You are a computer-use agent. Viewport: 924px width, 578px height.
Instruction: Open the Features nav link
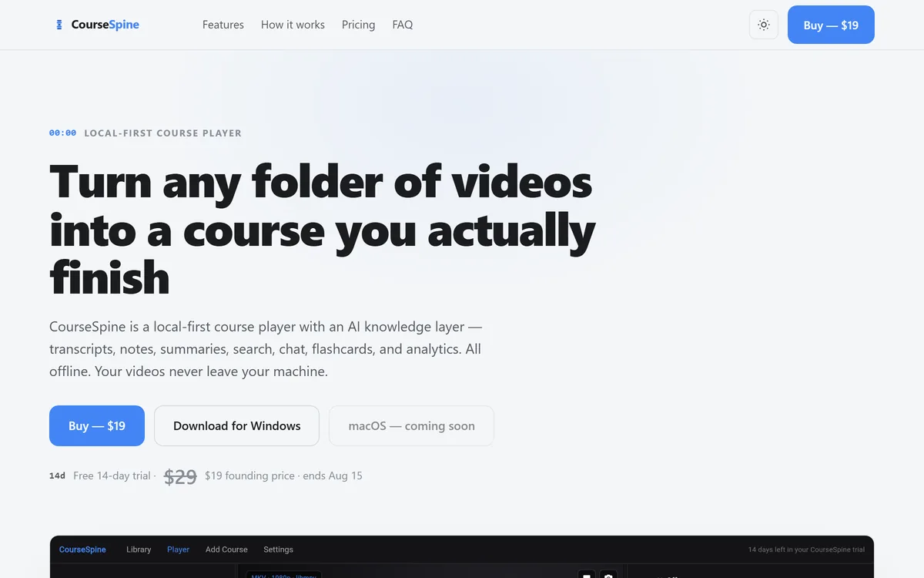pos(223,25)
